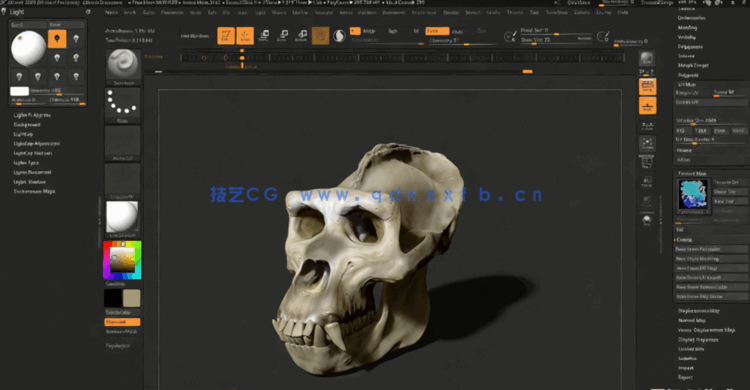This screenshot has width=750, height=390.
Task: Expand the Masking subpalette
Action: coord(687,28)
